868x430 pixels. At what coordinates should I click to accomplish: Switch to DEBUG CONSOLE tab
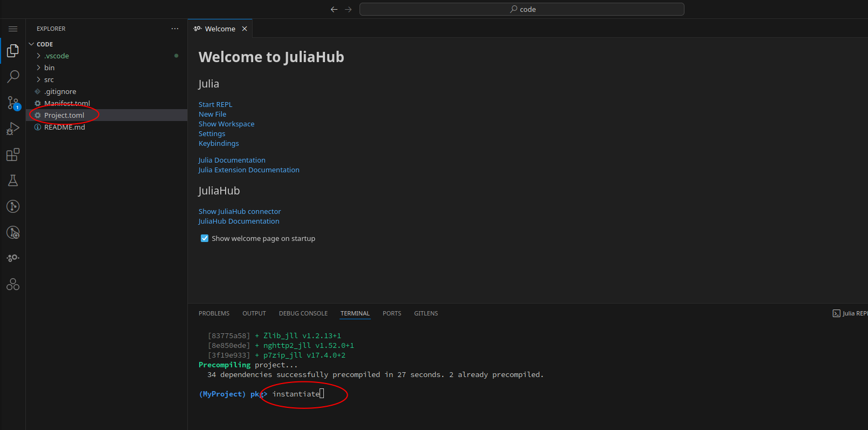303,313
